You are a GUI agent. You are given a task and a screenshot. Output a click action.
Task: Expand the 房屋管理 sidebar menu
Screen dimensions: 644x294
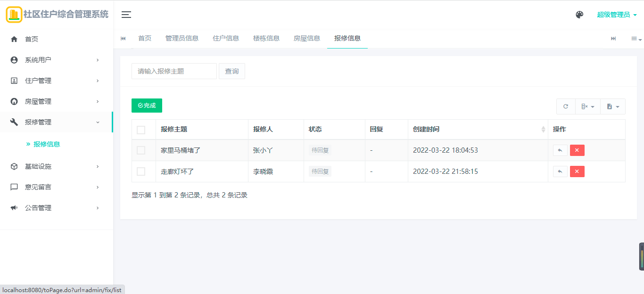57,101
